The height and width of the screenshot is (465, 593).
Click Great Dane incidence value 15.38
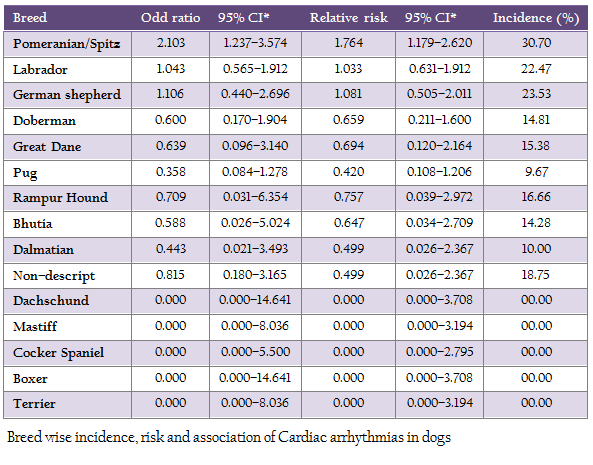tap(536, 146)
